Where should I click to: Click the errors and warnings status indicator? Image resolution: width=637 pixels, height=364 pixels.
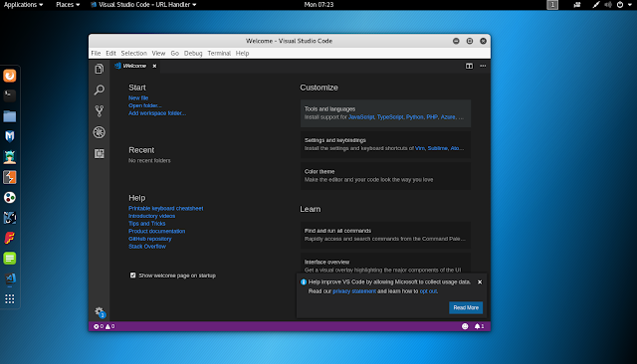[104, 326]
